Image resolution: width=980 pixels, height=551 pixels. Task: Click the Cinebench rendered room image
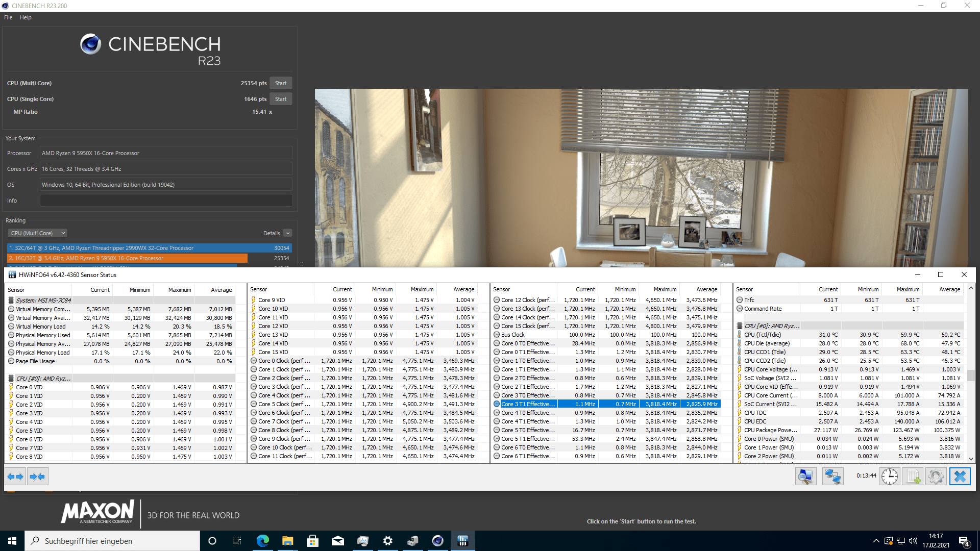pyautogui.click(x=641, y=178)
